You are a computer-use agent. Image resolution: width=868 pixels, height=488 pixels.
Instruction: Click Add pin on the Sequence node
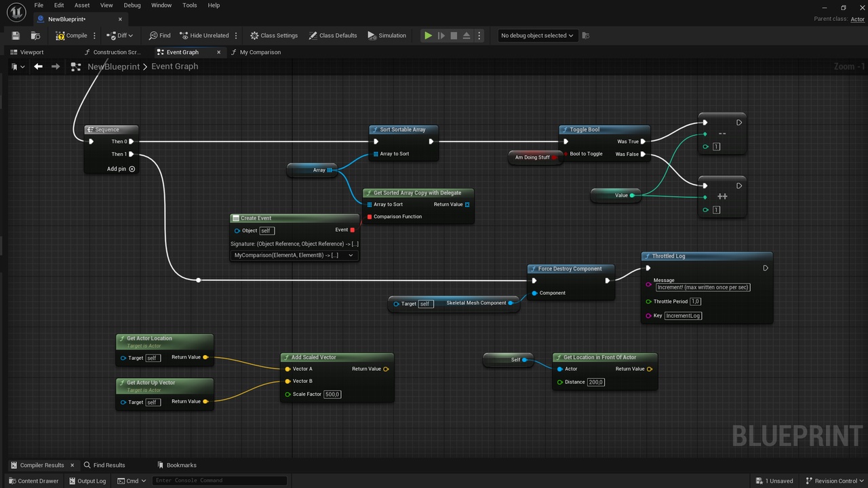point(121,169)
